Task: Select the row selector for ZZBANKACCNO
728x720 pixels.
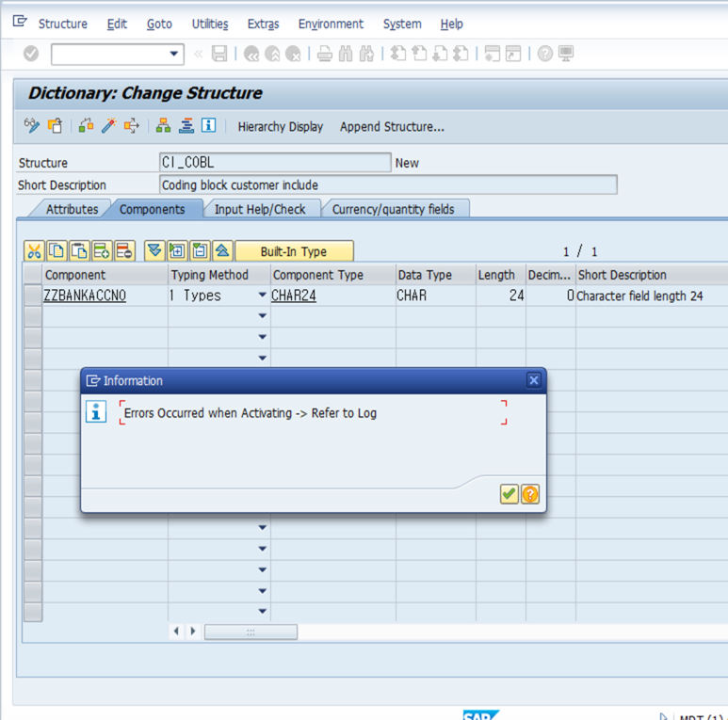Action: tap(33, 295)
